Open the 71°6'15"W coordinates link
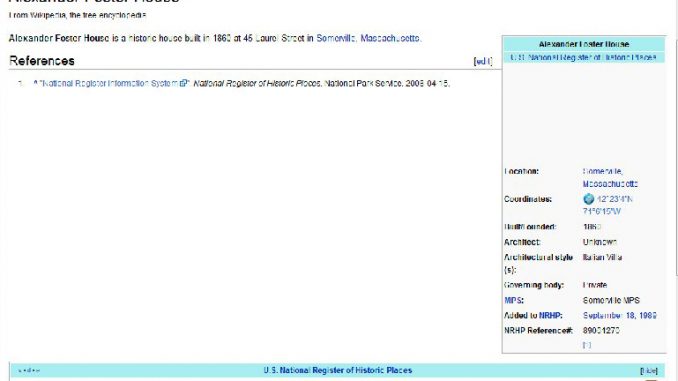 pos(601,211)
